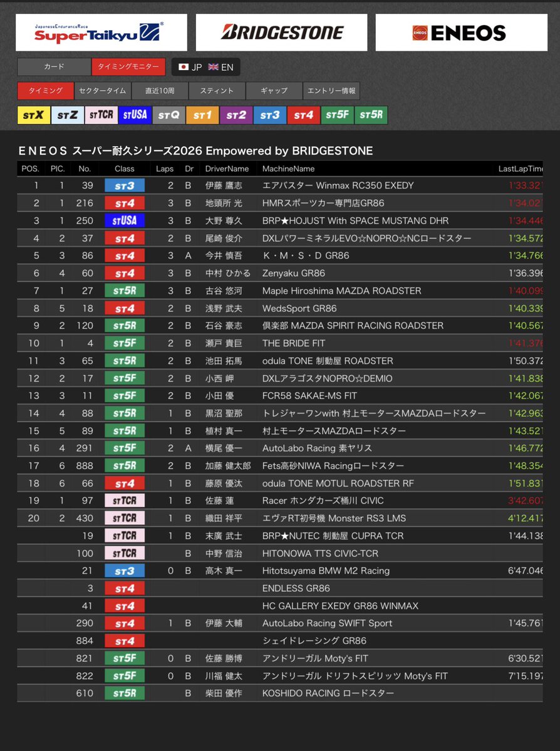Sort by Laps column header
560x751 pixels.
click(x=165, y=169)
